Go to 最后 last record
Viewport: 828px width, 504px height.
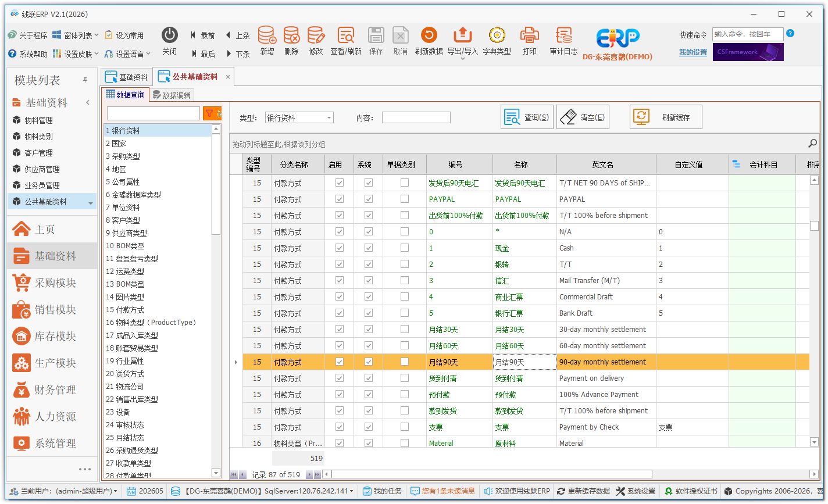[202, 54]
